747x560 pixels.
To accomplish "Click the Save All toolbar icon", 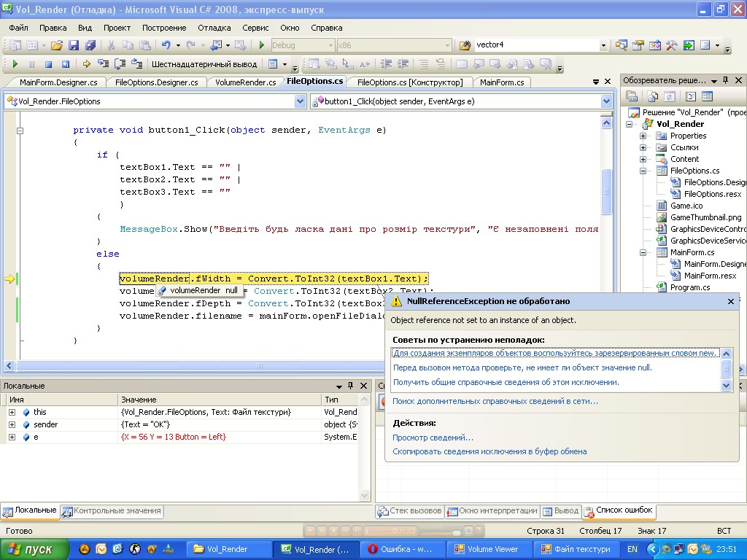I will (90, 45).
